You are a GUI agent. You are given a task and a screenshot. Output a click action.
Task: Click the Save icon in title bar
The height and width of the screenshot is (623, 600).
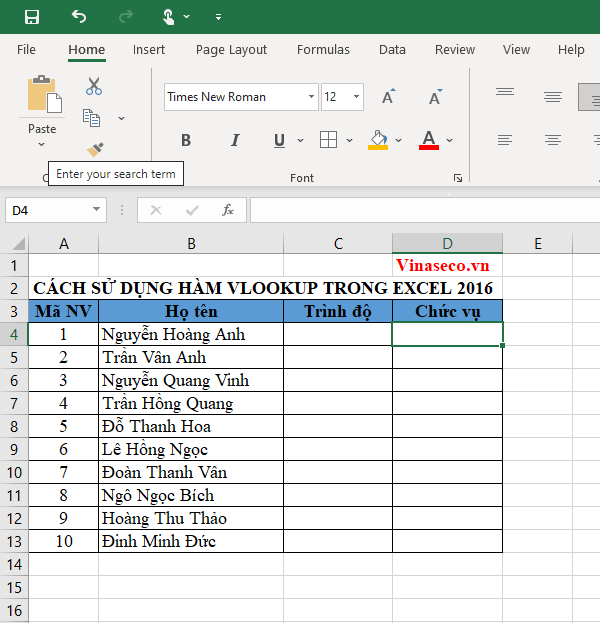point(32,17)
